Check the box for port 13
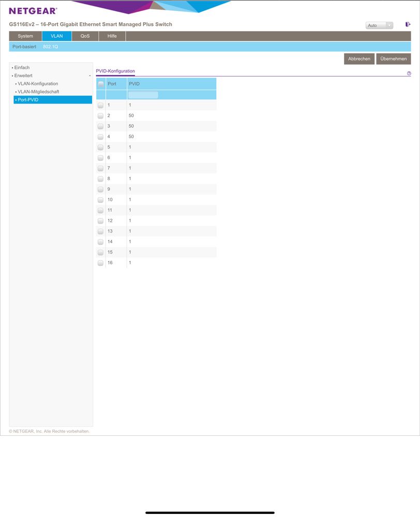 (x=100, y=231)
